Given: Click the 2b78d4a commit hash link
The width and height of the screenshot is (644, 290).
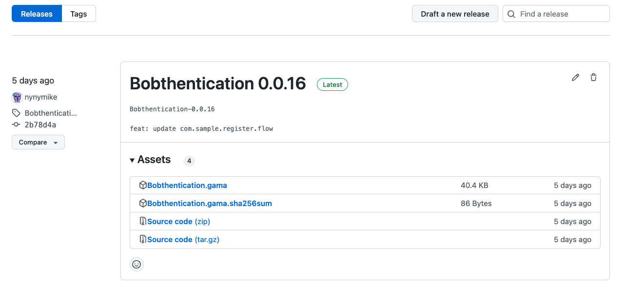Looking at the screenshot, I should [x=40, y=124].
